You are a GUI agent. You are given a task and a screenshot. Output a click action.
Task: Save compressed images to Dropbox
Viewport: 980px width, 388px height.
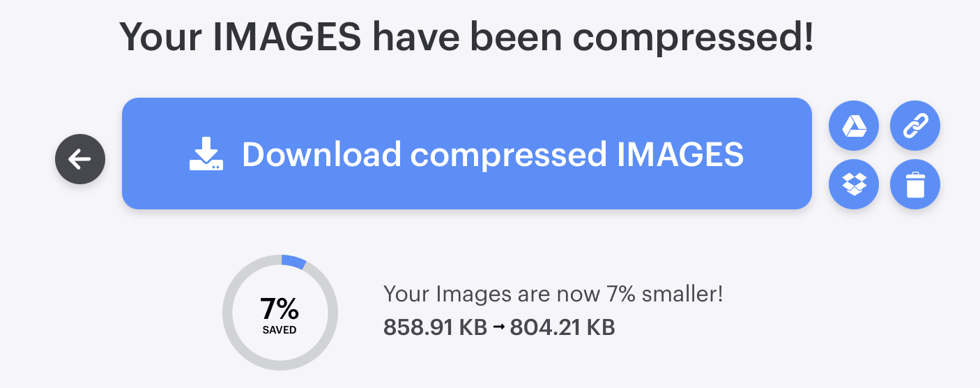854,185
